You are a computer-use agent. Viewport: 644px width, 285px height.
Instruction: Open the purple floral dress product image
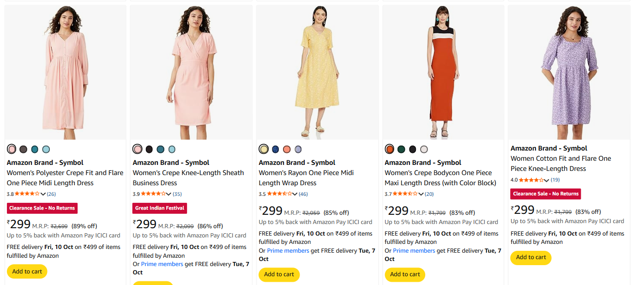click(569, 73)
